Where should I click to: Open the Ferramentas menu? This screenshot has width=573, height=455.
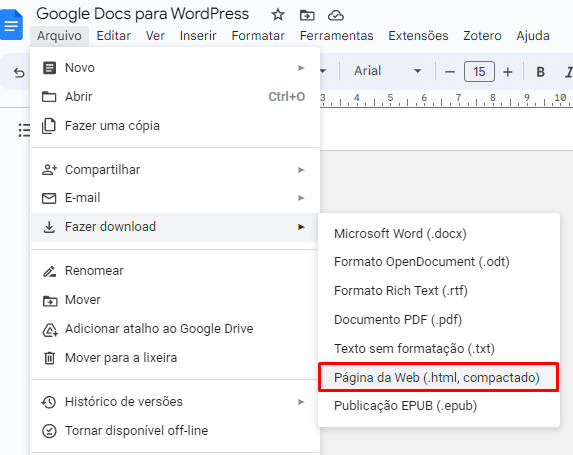point(337,36)
